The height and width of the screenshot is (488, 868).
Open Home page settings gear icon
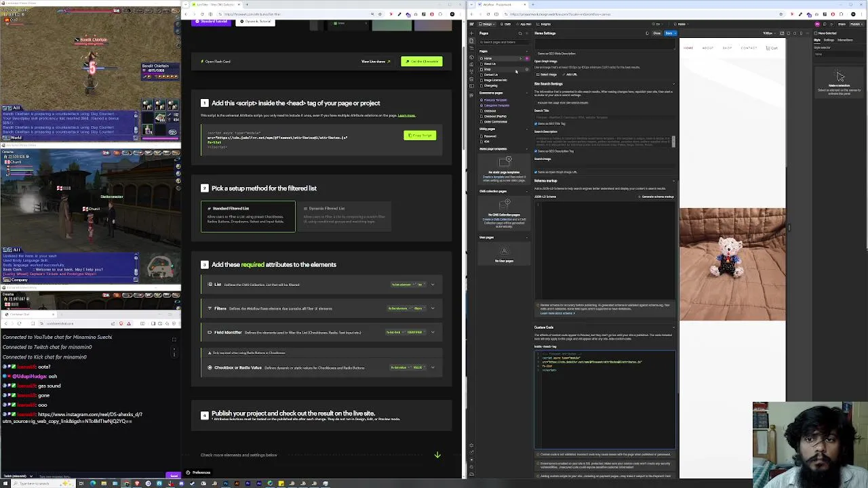(x=527, y=58)
